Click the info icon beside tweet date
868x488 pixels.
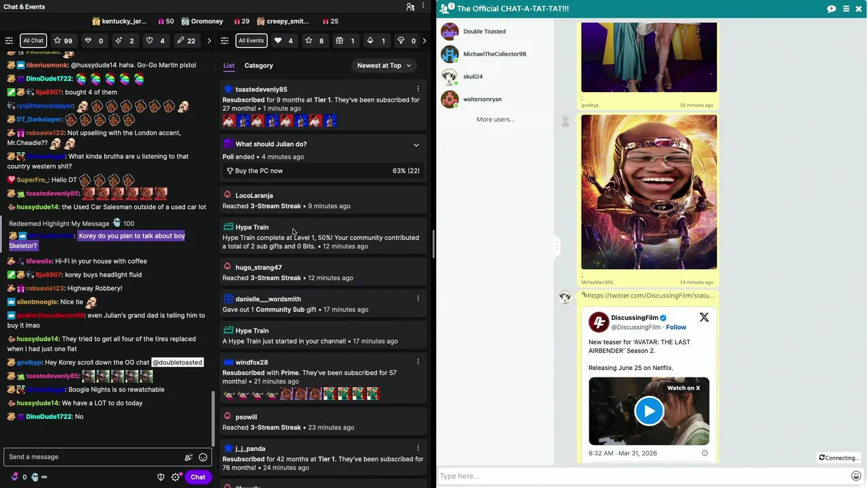tap(705, 453)
